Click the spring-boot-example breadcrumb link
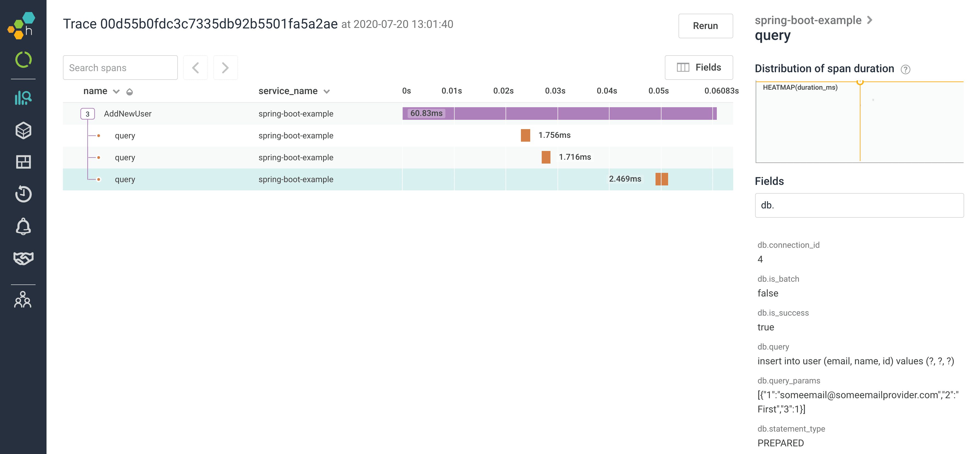This screenshot has width=980, height=454. click(x=808, y=20)
